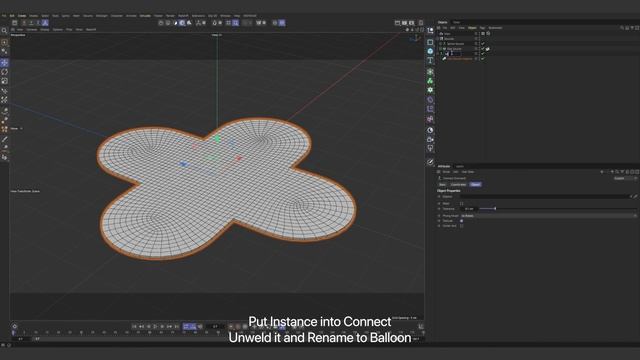Open Edit Render Settings icon
The height and width of the screenshot is (360, 640).
[412, 23]
